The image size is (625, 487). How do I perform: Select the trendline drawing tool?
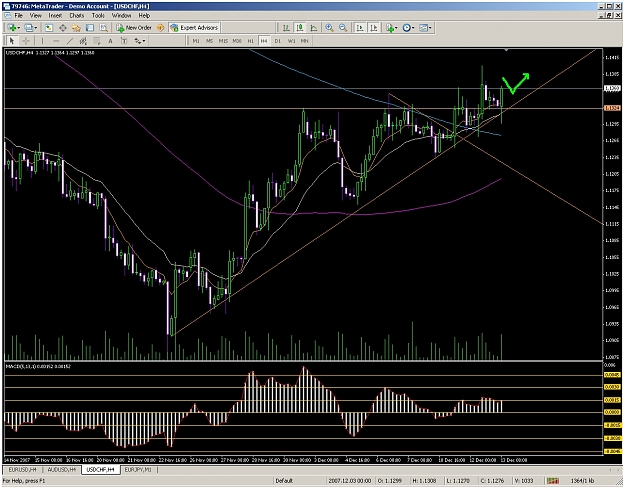(x=70, y=41)
